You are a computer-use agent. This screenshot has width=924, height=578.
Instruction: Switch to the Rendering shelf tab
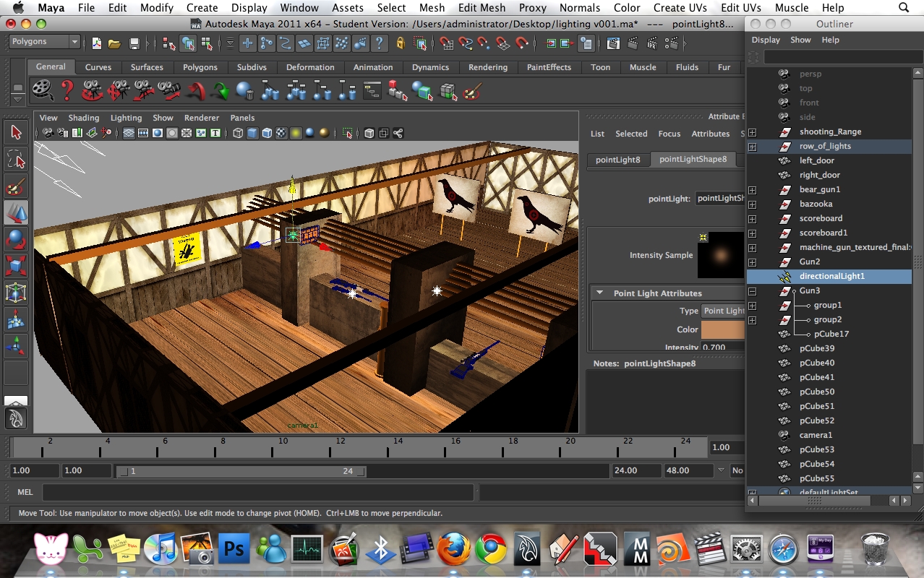click(x=487, y=67)
